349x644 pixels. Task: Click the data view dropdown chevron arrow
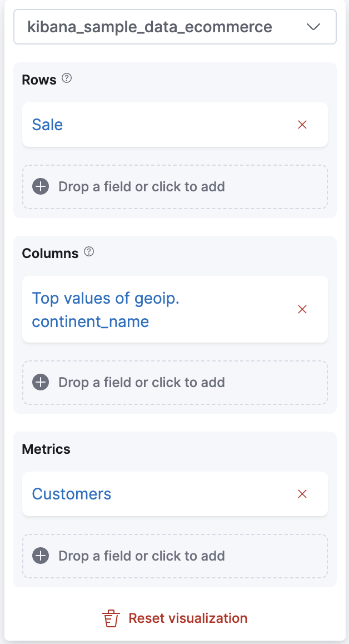(313, 27)
